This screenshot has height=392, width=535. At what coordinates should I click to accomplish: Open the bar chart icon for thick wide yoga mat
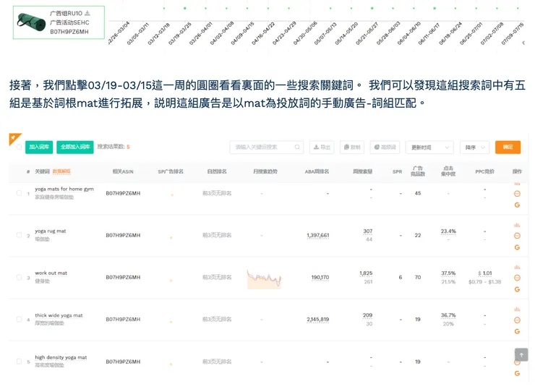[517, 309]
